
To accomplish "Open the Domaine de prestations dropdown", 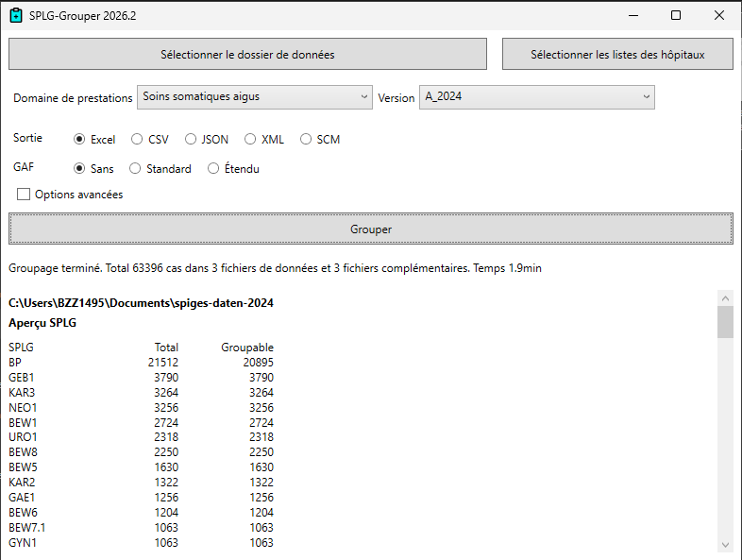I will tap(255, 97).
